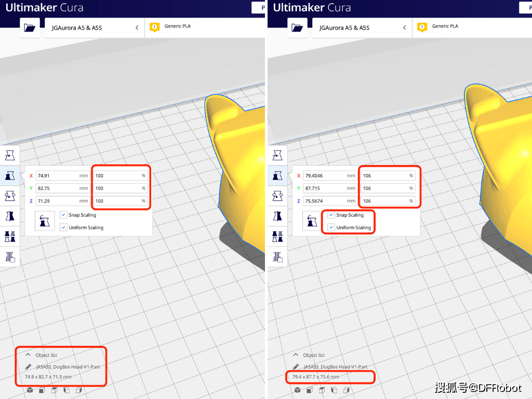
Task: Open file folder icon in right Cura window
Action: (297, 28)
